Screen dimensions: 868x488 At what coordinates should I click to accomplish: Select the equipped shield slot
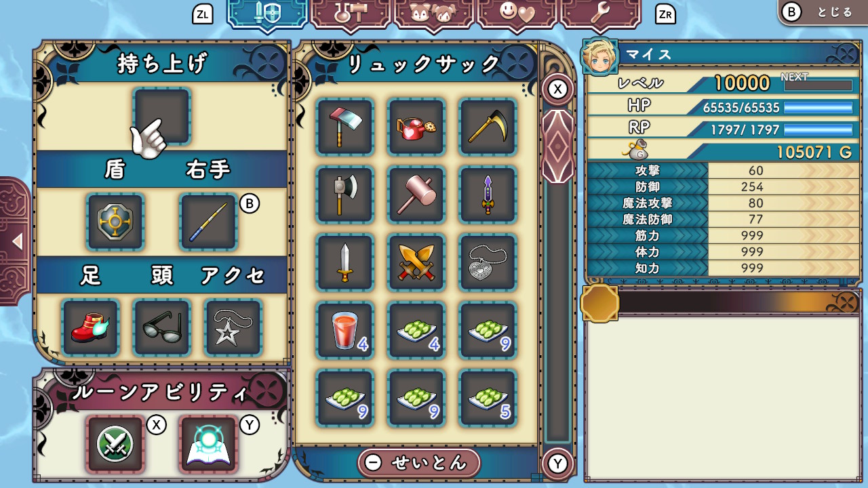[115, 222]
